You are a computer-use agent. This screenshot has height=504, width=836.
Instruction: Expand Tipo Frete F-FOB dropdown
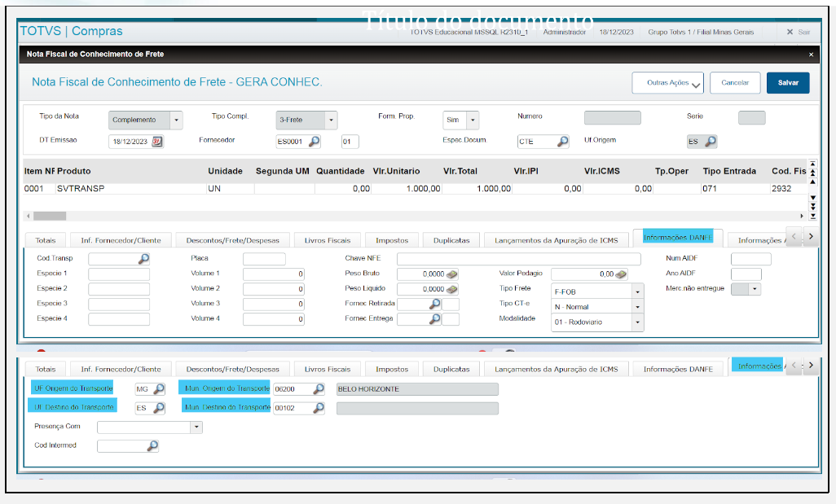(x=637, y=292)
